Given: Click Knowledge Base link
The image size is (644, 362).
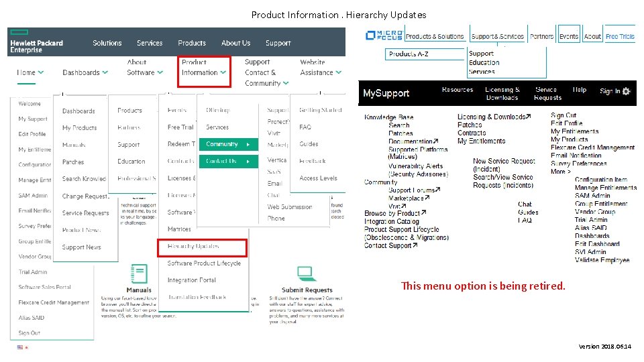Looking at the screenshot, I should pyautogui.click(x=388, y=117).
